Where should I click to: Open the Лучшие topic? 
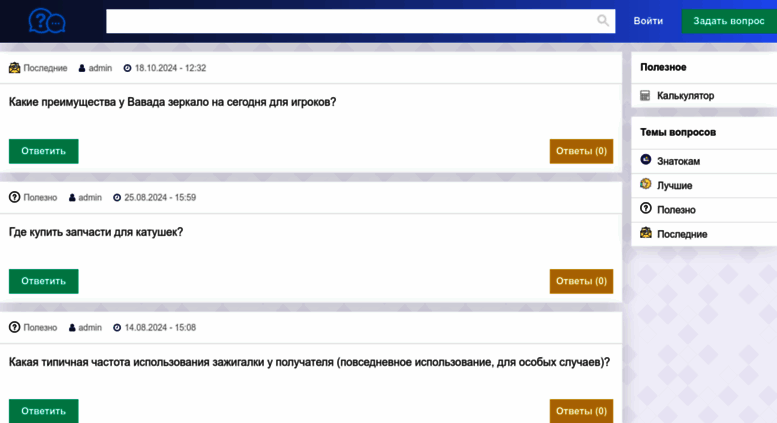(674, 186)
